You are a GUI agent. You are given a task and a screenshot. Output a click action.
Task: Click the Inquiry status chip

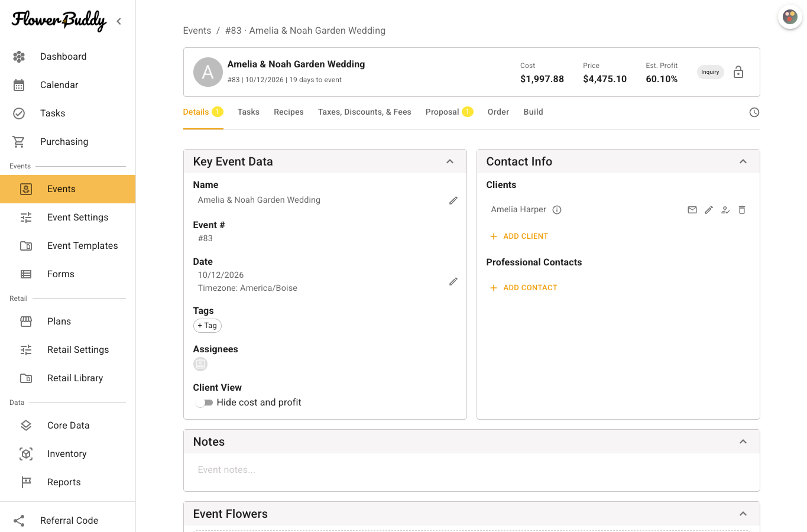click(x=710, y=72)
